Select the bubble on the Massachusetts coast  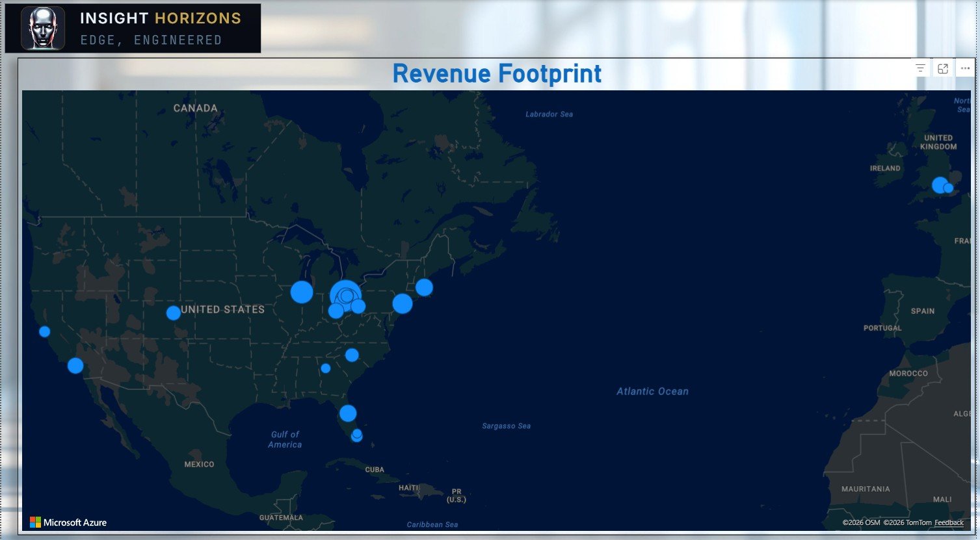pyautogui.click(x=424, y=287)
